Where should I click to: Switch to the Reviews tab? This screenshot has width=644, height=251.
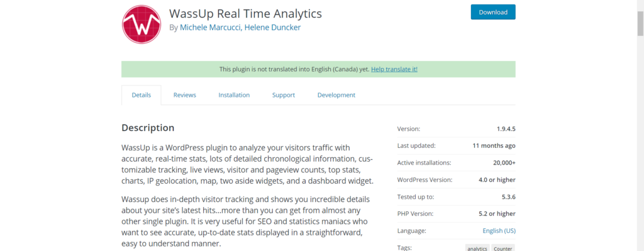coord(184,95)
